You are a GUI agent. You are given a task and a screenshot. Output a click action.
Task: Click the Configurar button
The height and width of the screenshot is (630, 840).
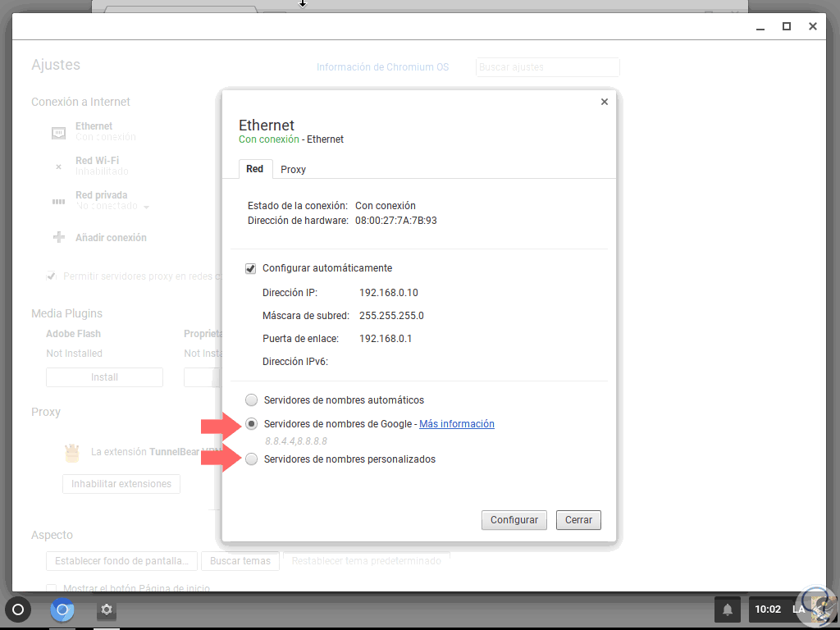pos(514,519)
